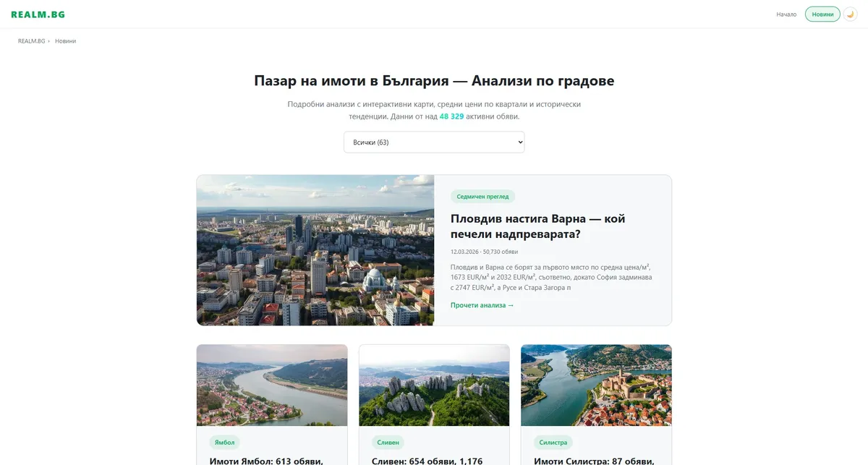The width and height of the screenshot is (868, 465).
Task: Click REALM.BG breadcrumb link
Action: [x=31, y=41]
